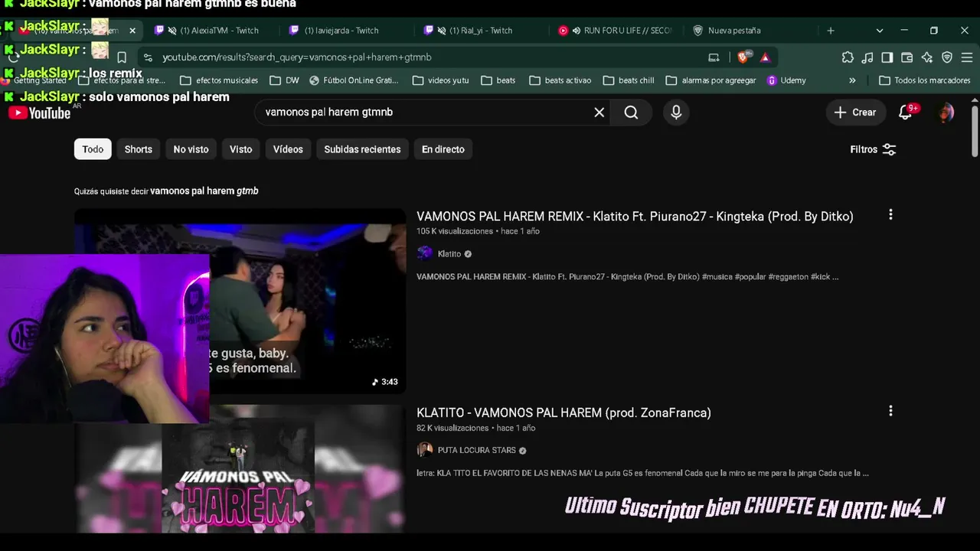Screen dimensions: 980x551
Task: Select the 'No visto' filter chip
Action: pos(191,149)
